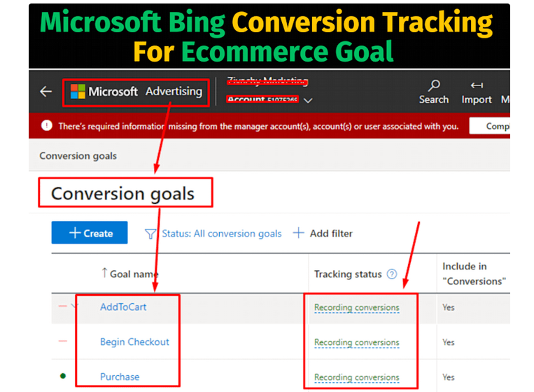Click the plus icon beside Add filter
The height and width of the screenshot is (392, 534).
298,233
